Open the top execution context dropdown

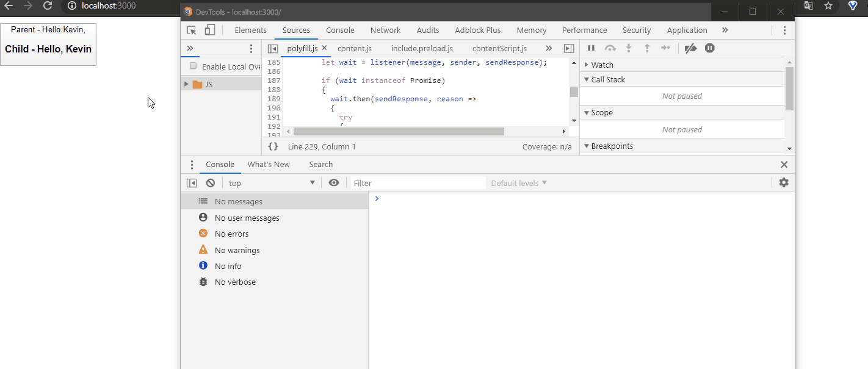coord(272,183)
